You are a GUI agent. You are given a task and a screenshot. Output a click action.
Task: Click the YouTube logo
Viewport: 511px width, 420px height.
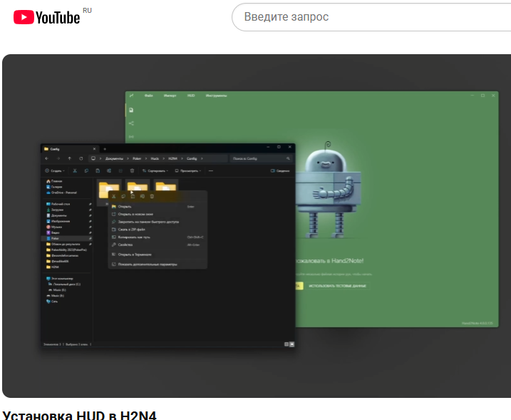point(46,17)
